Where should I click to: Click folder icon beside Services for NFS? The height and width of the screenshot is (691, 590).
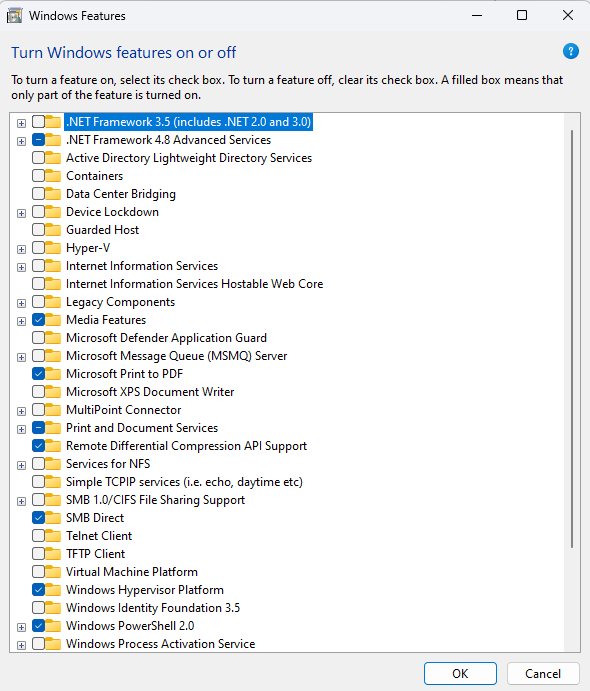(x=53, y=464)
